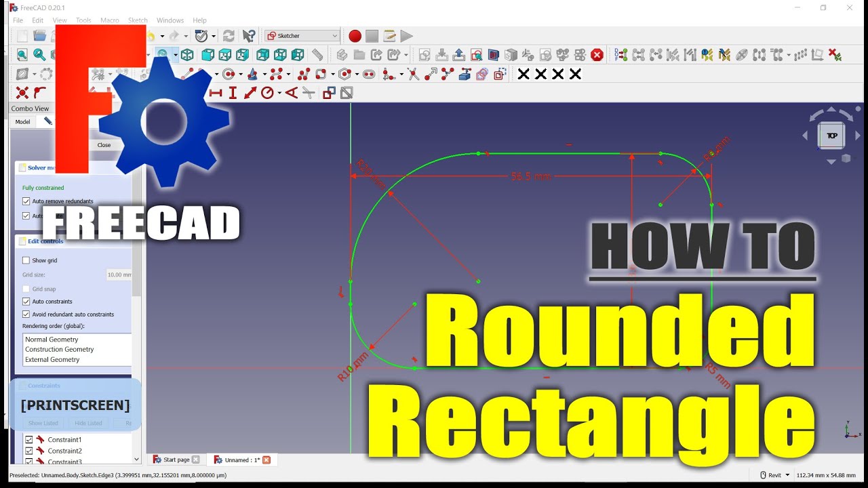Select the Trim edge tool
868x488 pixels.
[413, 74]
